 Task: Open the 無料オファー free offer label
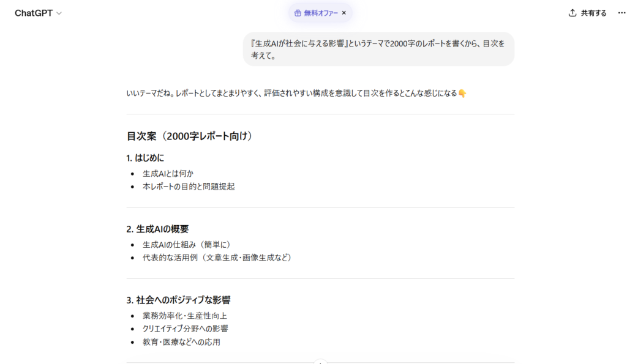[321, 13]
